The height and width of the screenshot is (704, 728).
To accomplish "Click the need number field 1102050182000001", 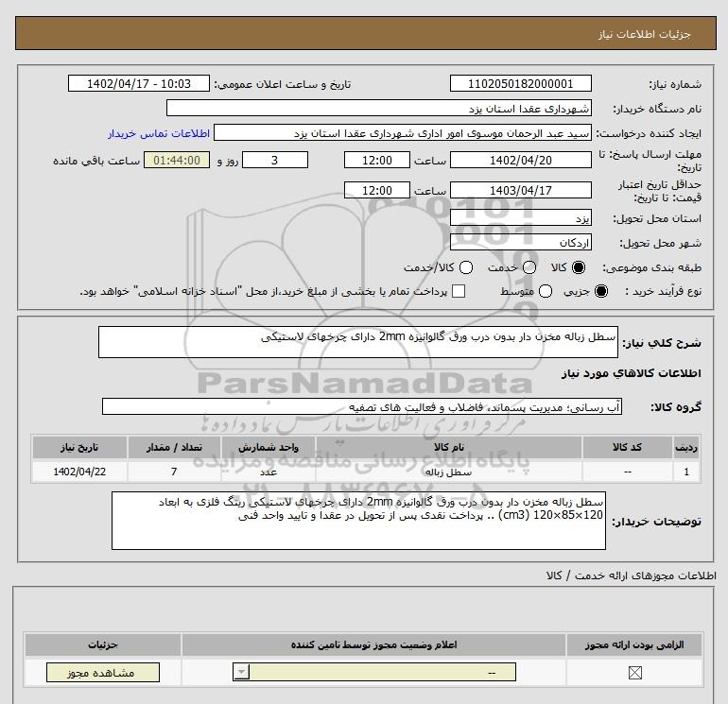I will [520, 83].
